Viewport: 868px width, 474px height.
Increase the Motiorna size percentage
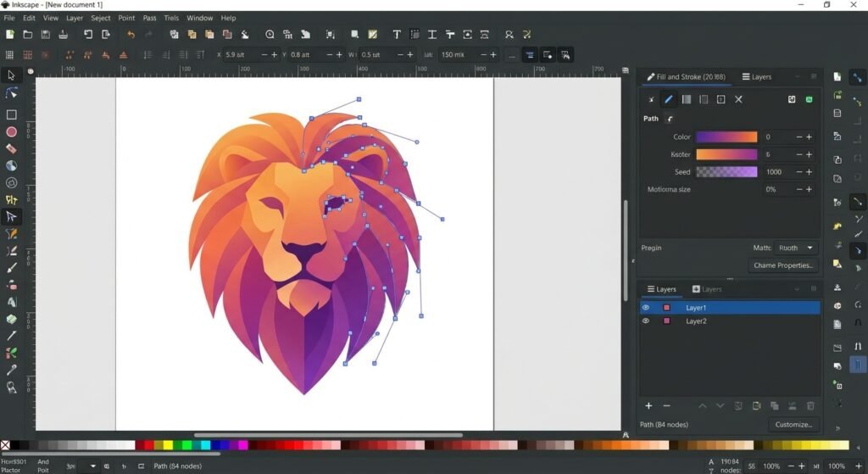(810, 189)
